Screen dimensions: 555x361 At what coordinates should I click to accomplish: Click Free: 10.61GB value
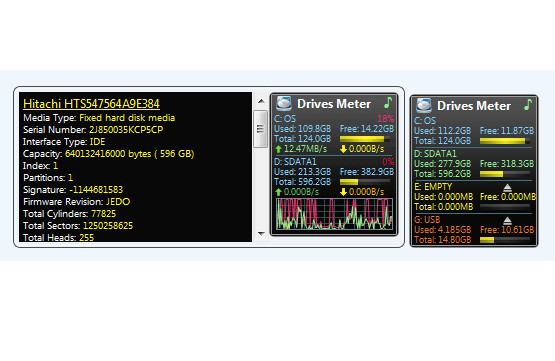(507, 230)
